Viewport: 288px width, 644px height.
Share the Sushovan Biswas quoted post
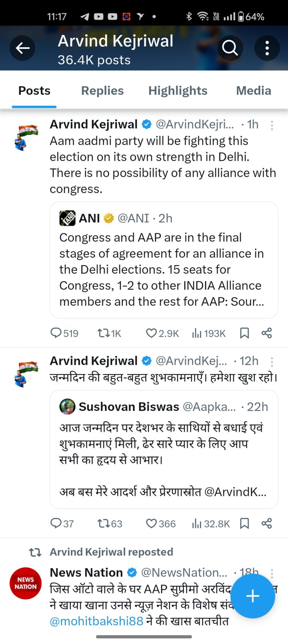pos(266,523)
